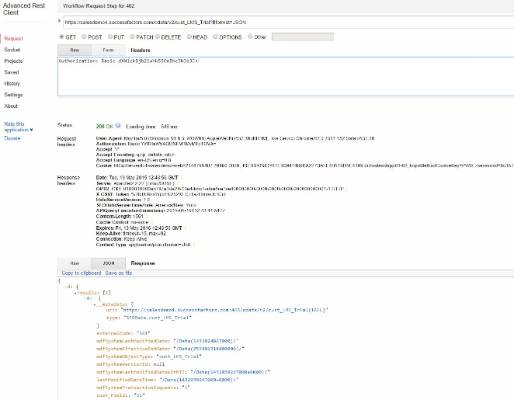Click the externalCode JSON row
Screen dimensions: 514x400
click(123, 333)
